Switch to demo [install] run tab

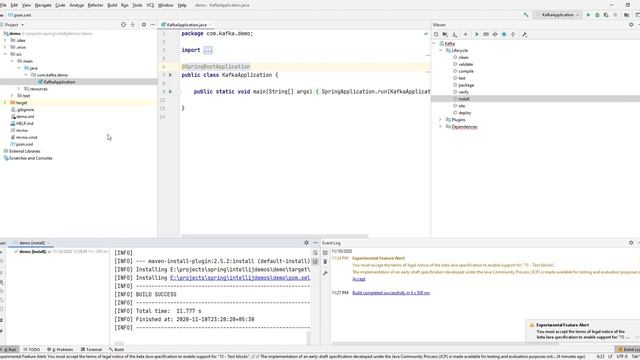(32, 243)
